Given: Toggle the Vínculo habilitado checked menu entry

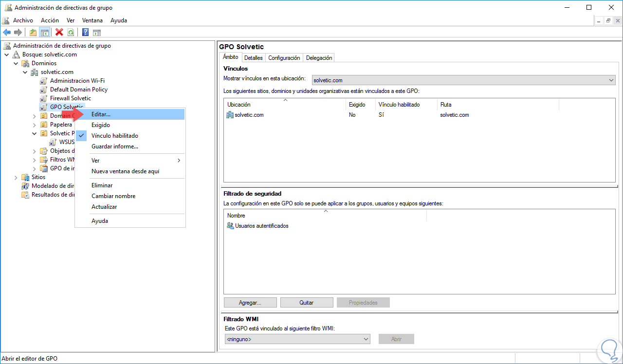Looking at the screenshot, I should [x=130, y=136].
